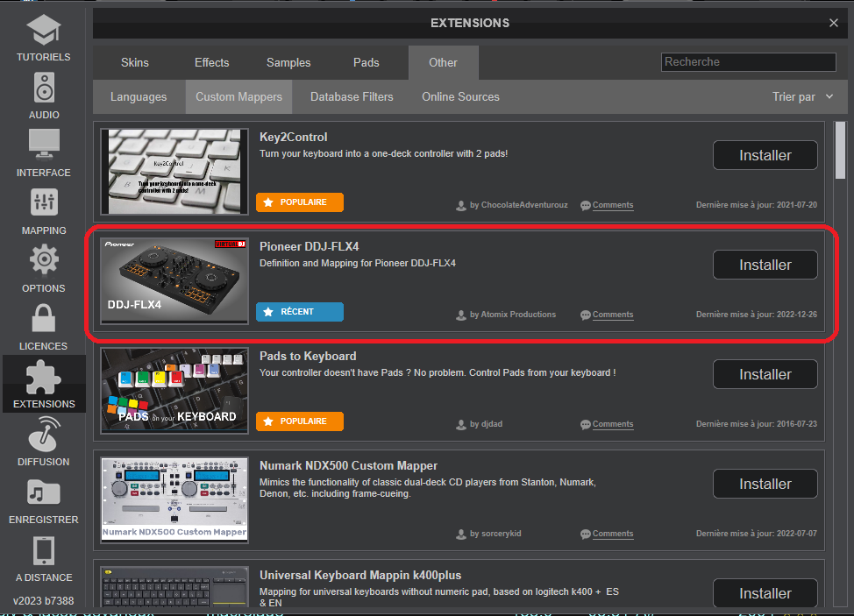The height and width of the screenshot is (616, 854).
Task: Install the Pads to Keyboard extension
Action: pos(765,374)
